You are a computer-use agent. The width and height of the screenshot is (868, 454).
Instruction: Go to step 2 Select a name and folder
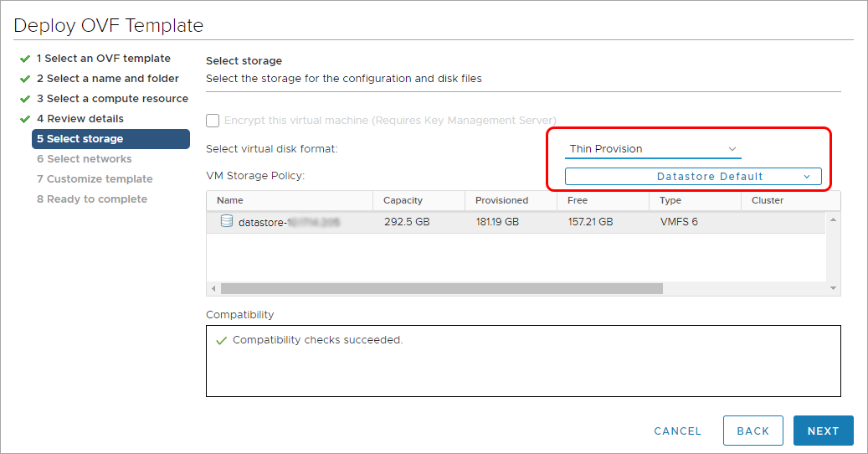[x=107, y=79]
